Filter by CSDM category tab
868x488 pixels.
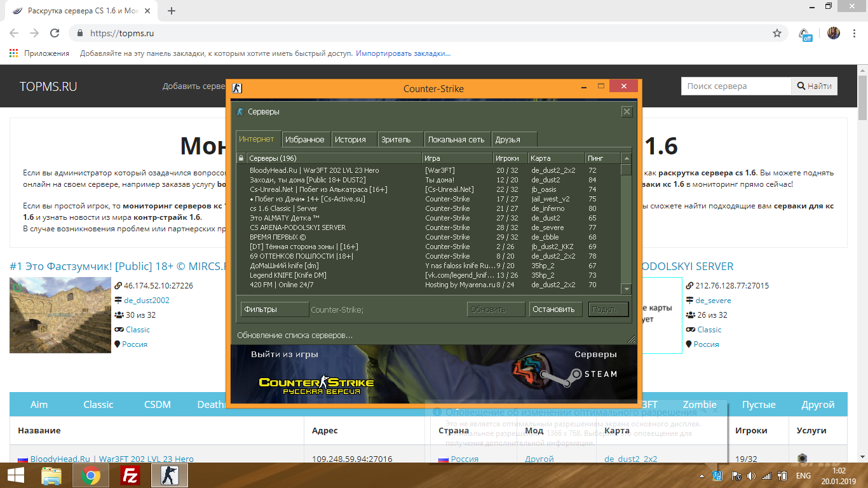coord(158,405)
